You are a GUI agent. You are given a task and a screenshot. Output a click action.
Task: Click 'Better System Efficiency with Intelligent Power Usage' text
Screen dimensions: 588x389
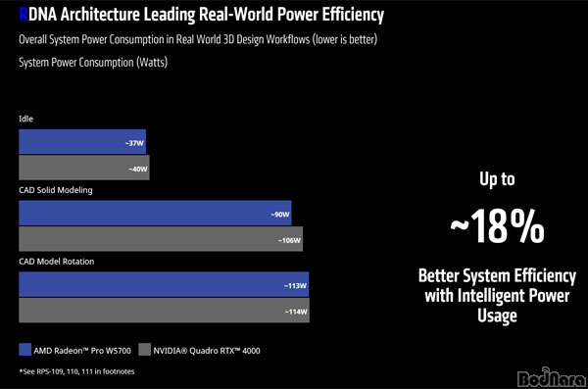point(497,296)
